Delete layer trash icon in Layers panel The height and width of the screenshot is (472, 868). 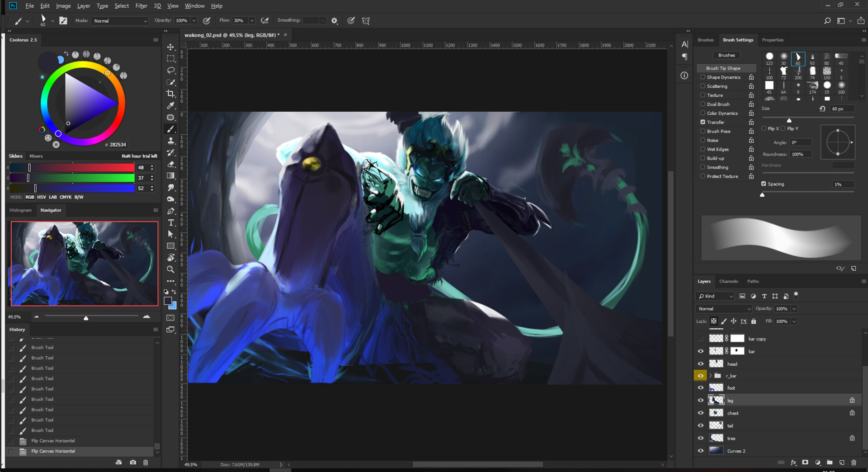(x=854, y=463)
